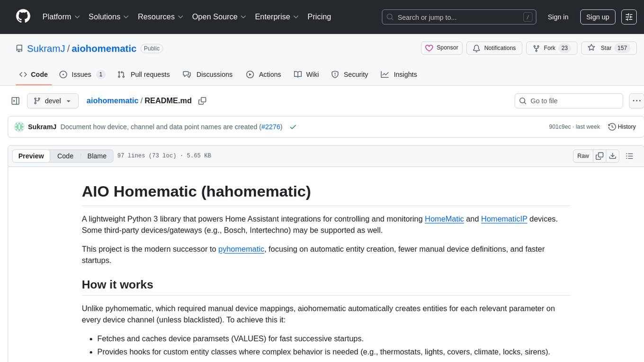Click the Sponsor heart button
The image size is (644, 362).
click(441, 48)
